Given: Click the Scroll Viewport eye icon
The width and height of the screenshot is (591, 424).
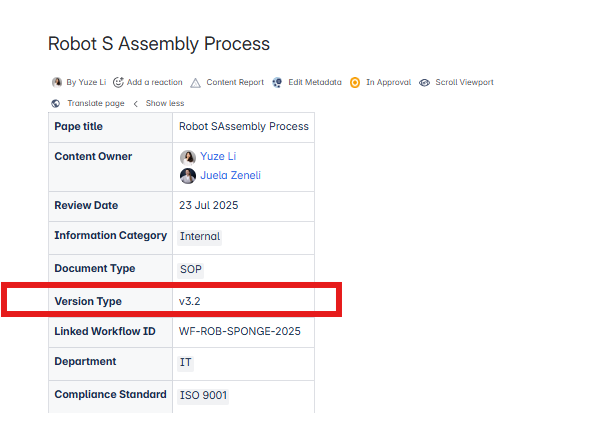Looking at the screenshot, I should tap(424, 83).
